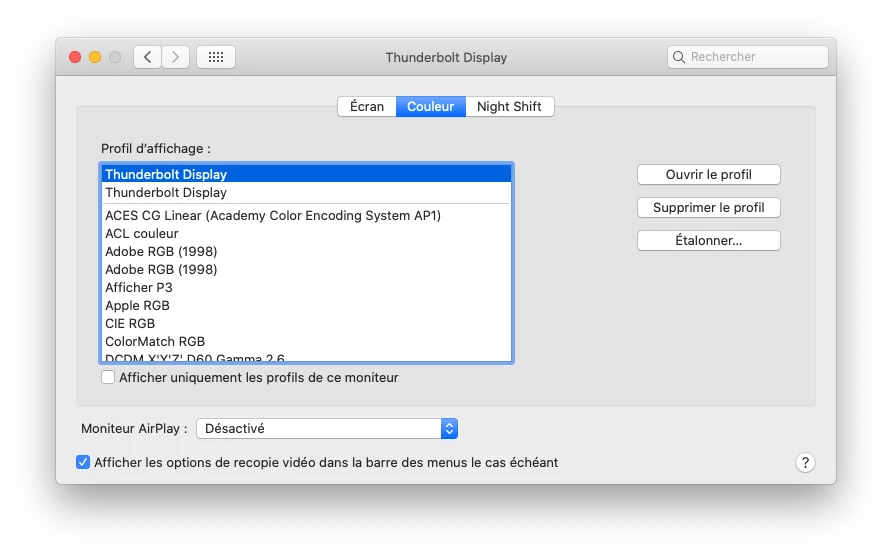
Task: Show all preferences via the grid icon
Action: point(216,57)
